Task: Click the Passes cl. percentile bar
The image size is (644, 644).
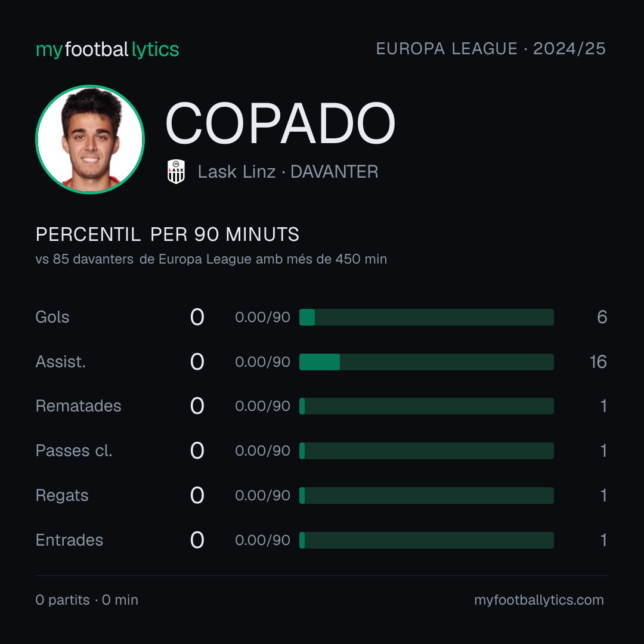Action: pyautogui.click(x=426, y=451)
